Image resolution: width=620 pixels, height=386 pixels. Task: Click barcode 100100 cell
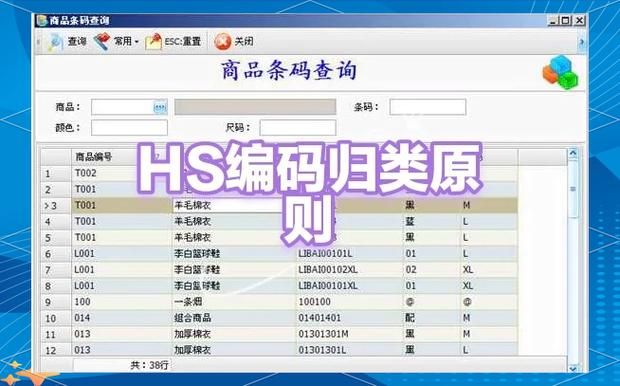click(x=314, y=302)
